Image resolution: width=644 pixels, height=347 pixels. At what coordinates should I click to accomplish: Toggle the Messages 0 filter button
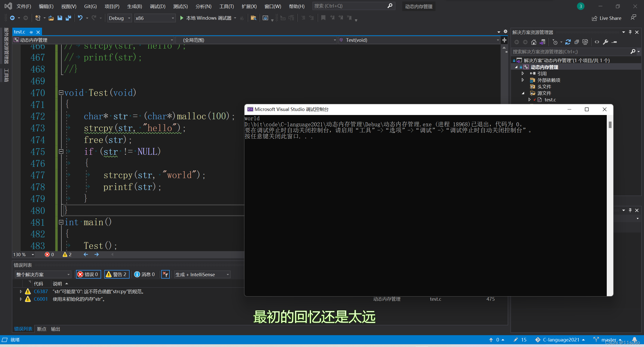[x=145, y=274]
